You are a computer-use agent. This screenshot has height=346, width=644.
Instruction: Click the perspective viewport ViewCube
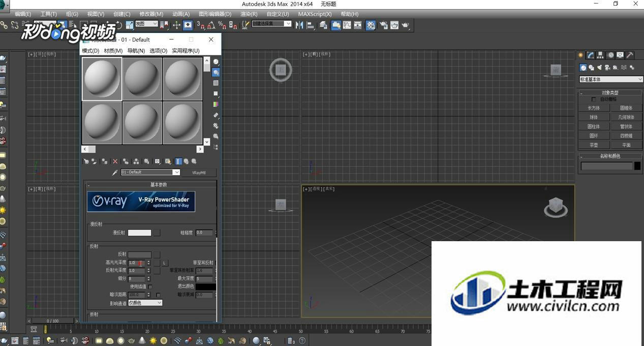[556, 207]
